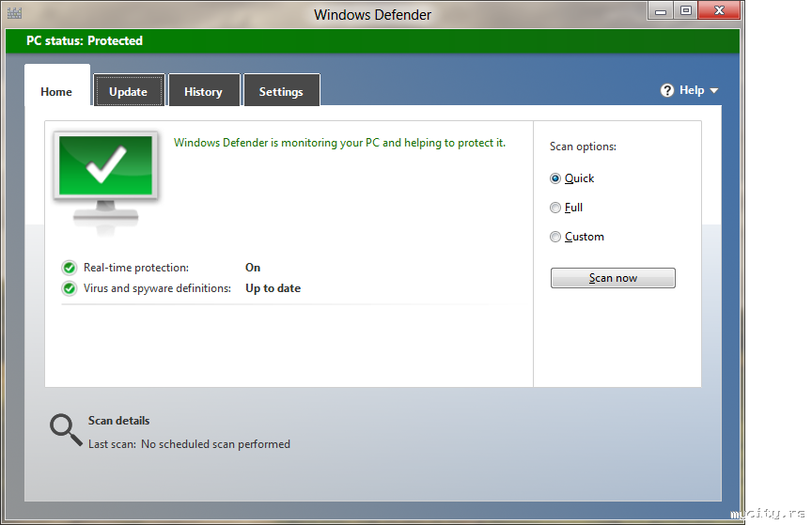Start scan with Scan now button
Viewport: 812px width, 525px height.
pyautogui.click(x=613, y=278)
